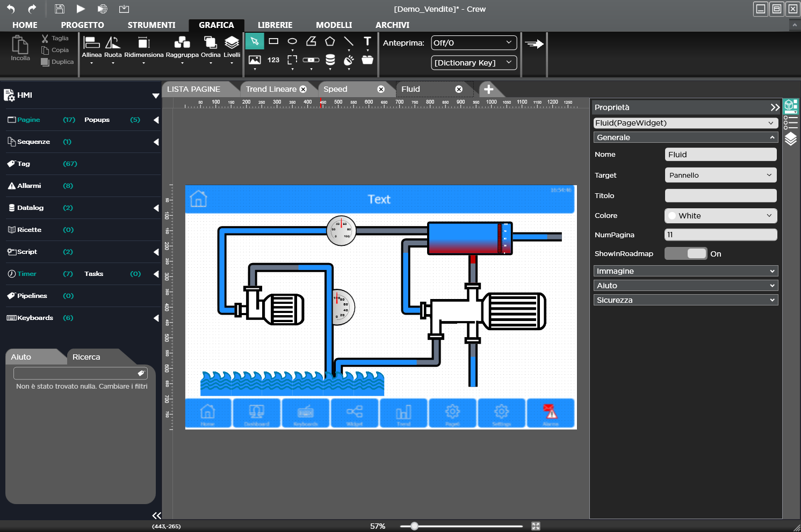This screenshot has width=801, height=532.
Task: Select the polyline shape tool
Action: pos(311,41)
